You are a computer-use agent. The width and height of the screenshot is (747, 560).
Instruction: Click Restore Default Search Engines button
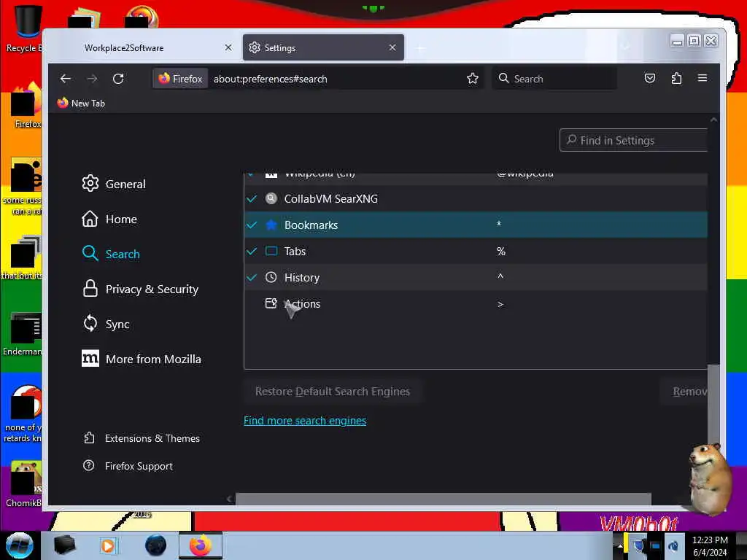pyautogui.click(x=333, y=392)
